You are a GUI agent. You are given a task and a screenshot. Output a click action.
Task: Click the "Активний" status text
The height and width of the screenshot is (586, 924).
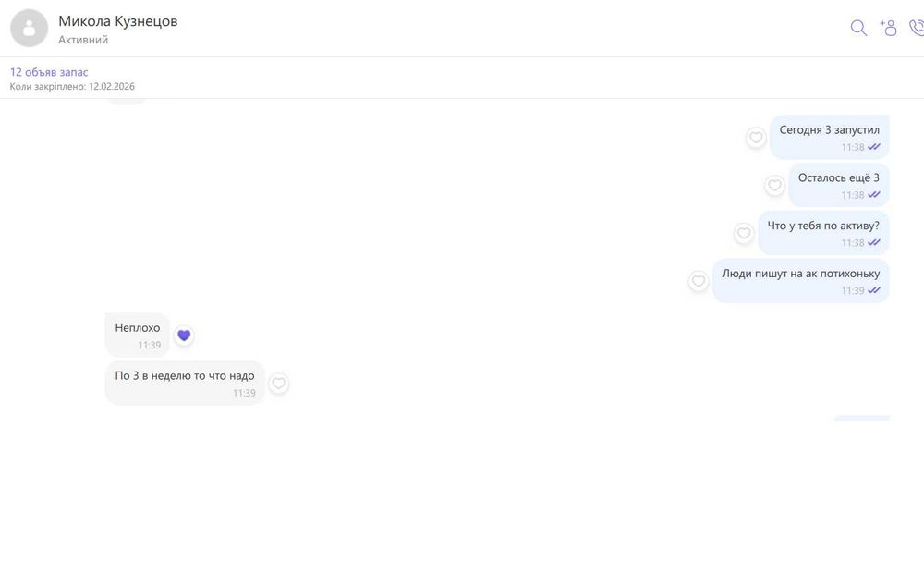83,40
